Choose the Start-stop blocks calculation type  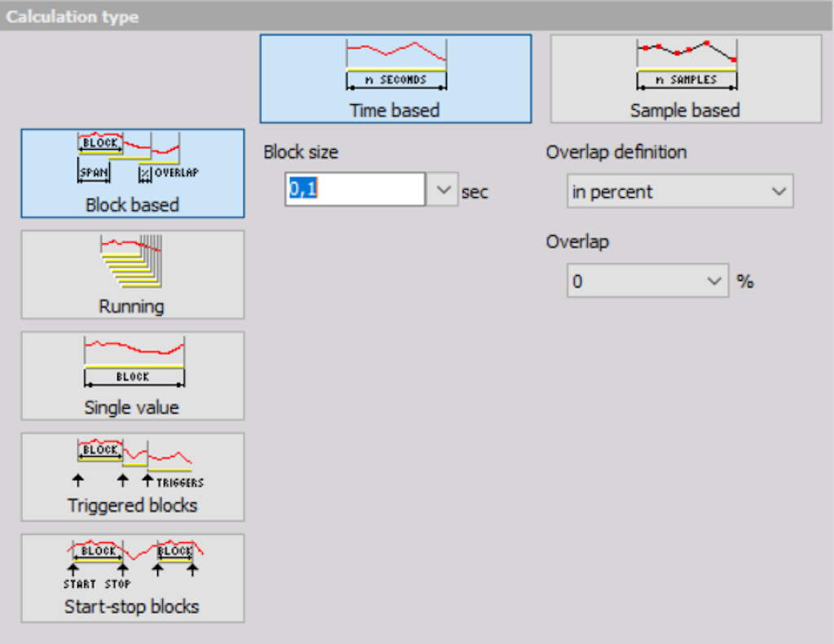(x=133, y=578)
